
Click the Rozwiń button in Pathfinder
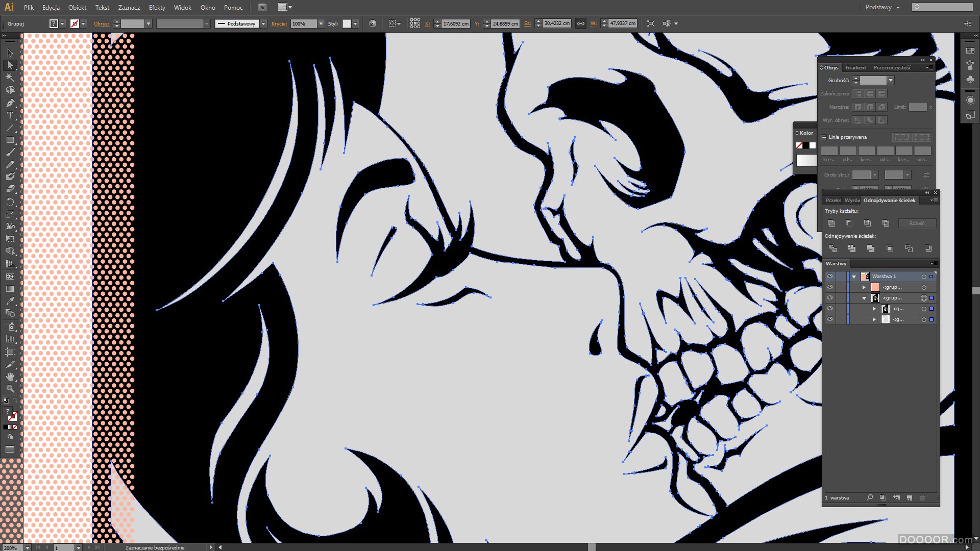[x=917, y=223]
